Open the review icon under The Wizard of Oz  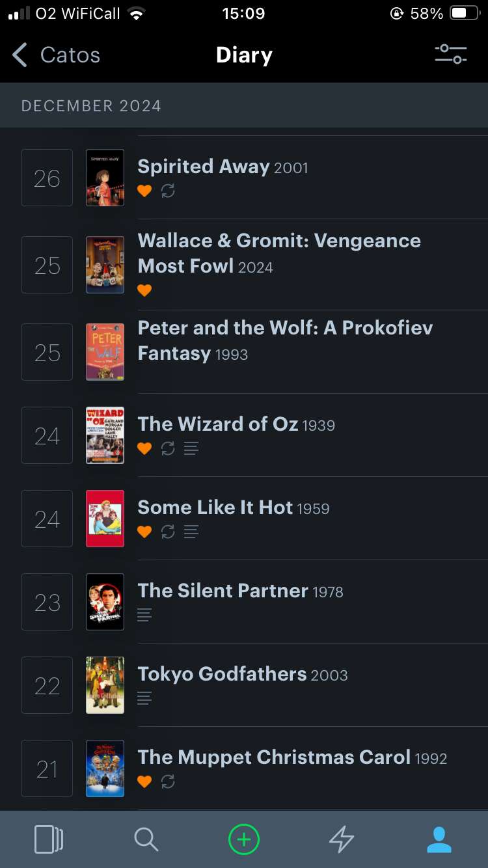pos(191,448)
